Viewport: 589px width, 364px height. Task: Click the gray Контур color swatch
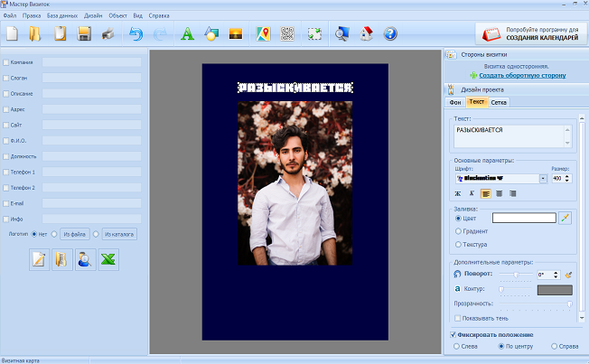point(555,290)
